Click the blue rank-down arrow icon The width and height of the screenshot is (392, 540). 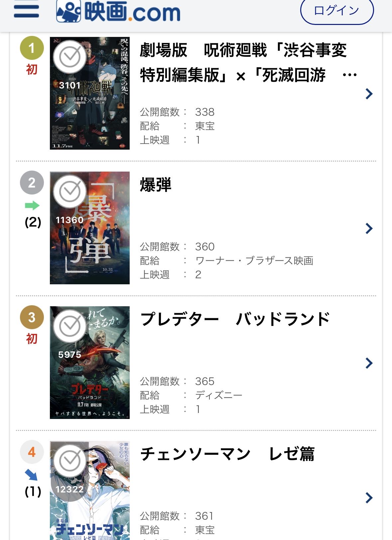(x=32, y=475)
